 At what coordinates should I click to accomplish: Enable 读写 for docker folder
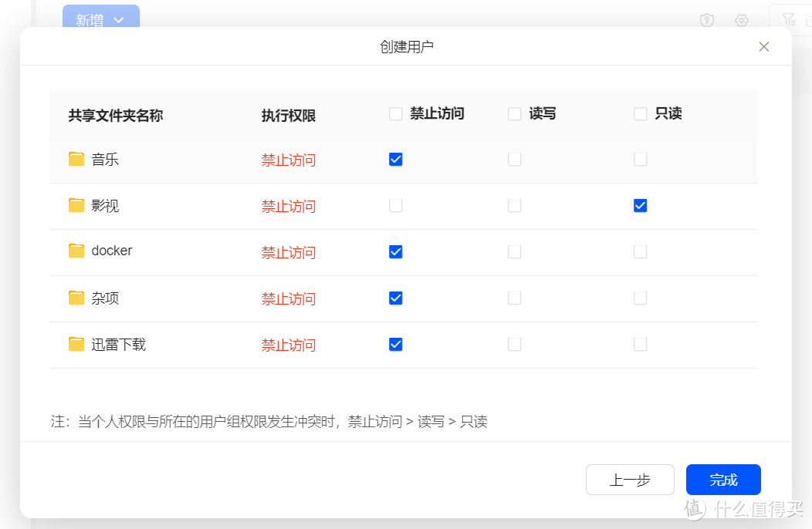tap(514, 252)
